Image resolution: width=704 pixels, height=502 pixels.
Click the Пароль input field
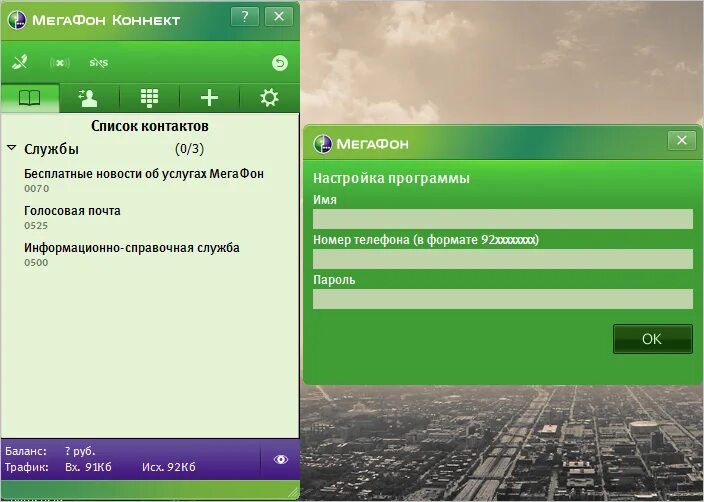[503, 299]
